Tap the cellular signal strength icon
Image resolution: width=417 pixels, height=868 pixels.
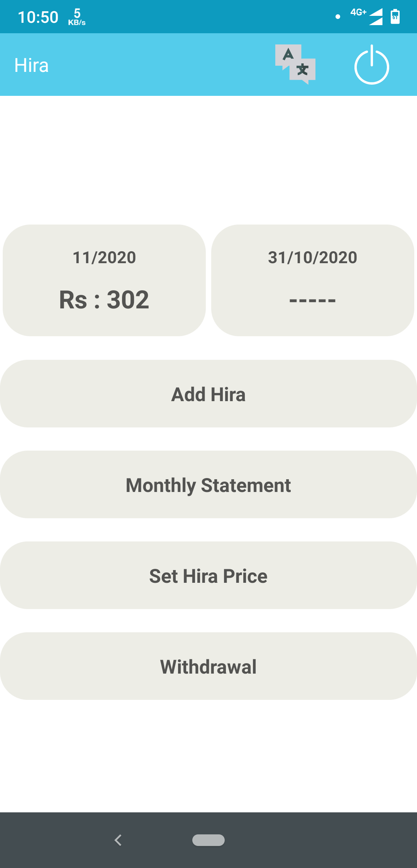click(376, 17)
